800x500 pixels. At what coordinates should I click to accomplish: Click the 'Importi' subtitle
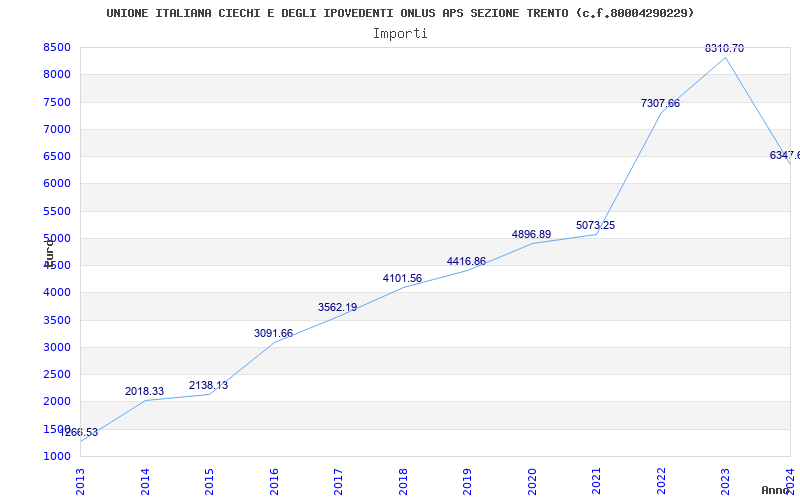coord(400,34)
